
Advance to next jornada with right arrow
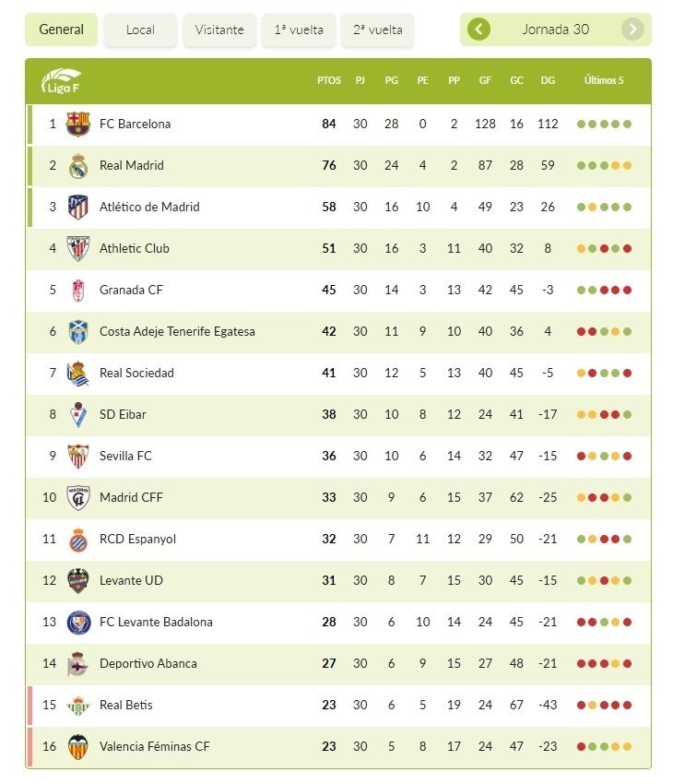click(632, 30)
